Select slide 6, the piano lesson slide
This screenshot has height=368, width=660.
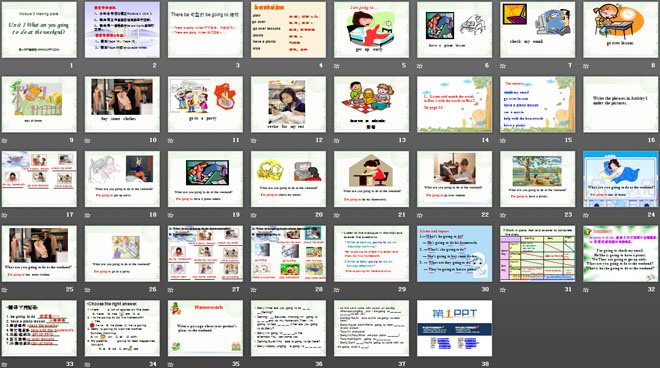(x=455, y=29)
